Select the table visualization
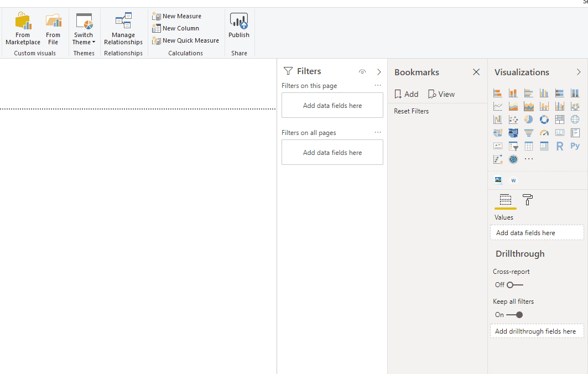Screen dimensions: 588x374 pyautogui.click(x=528, y=146)
